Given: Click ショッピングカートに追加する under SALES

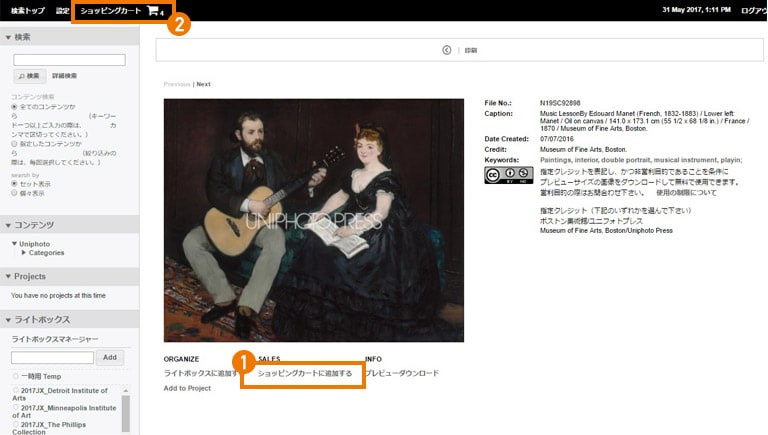Looking at the screenshot, I should coord(305,373).
